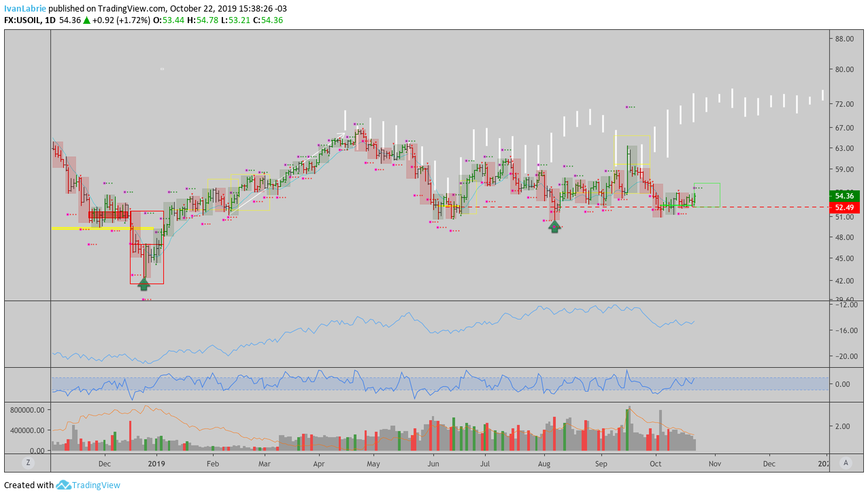Screen dimensions: 868x497
Task: Open the IvanLabrie author profile link
Action: coord(25,8)
